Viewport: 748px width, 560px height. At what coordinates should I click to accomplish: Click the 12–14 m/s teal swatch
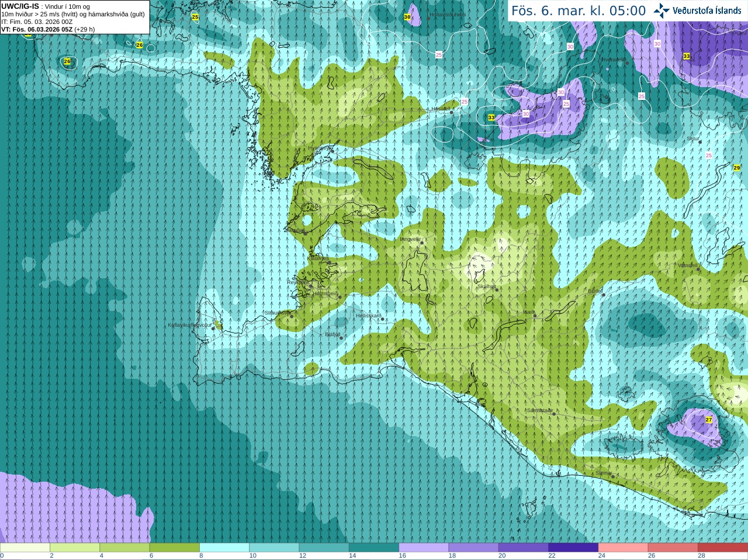(x=324, y=548)
